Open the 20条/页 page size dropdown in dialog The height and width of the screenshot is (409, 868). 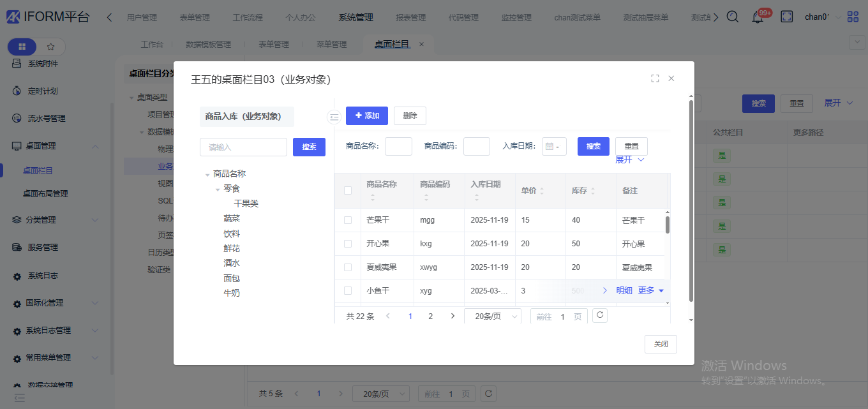[x=492, y=316]
